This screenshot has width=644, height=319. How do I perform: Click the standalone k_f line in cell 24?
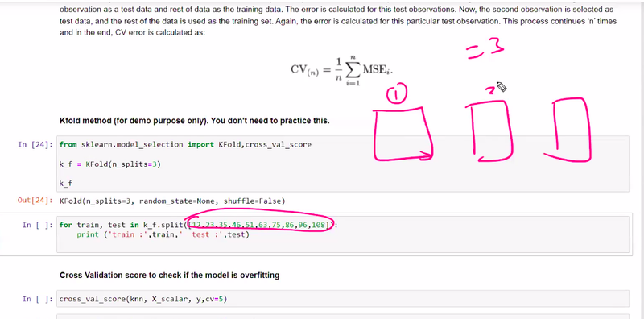pos(66,184)
